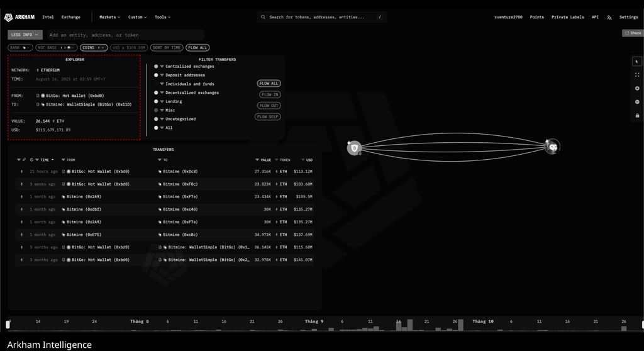Click the Bitmine icon beside Bitmine (0xdbf) sender
Viewport: 644px width, 351px height.
[x=64, y=209]
